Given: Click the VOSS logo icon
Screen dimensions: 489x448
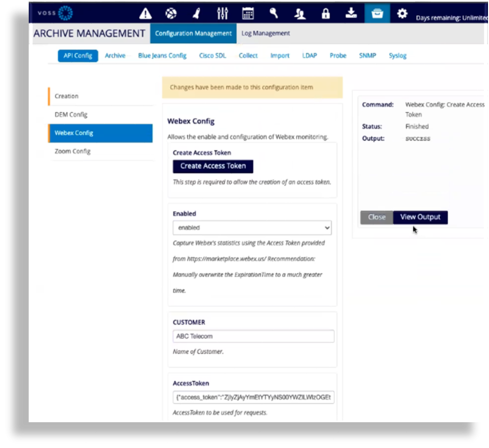Looking at the screenshot, I should point(64,13).
